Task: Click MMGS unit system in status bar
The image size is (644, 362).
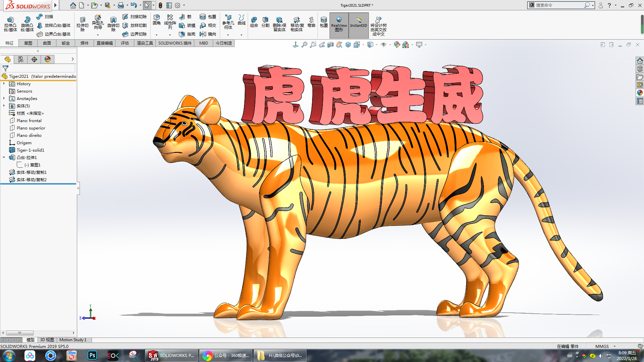Action: (x=602, y=346)
